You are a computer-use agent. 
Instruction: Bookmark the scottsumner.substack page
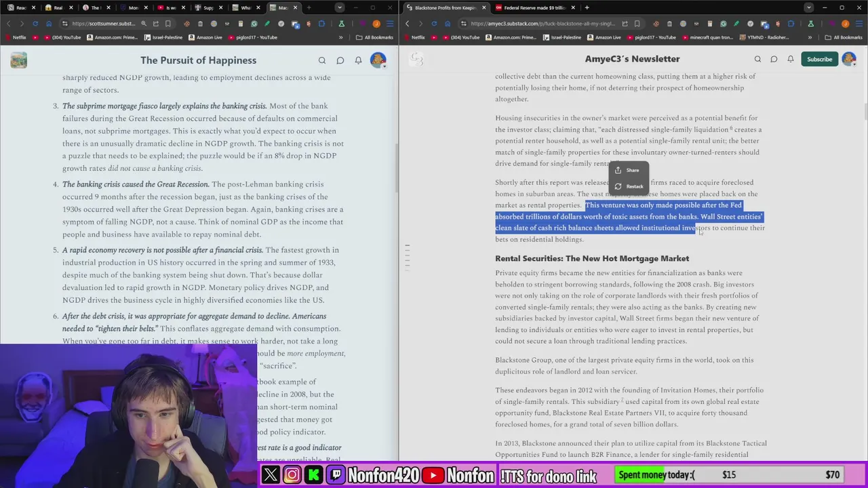coord(167,24)
